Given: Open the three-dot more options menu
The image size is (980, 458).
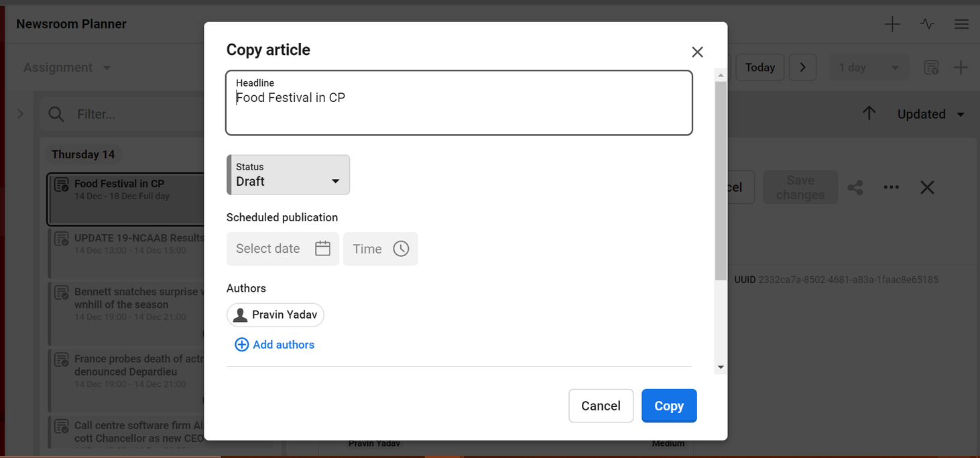Looking at the screenshot, I should pyautogui.click(x=891, y=188).
